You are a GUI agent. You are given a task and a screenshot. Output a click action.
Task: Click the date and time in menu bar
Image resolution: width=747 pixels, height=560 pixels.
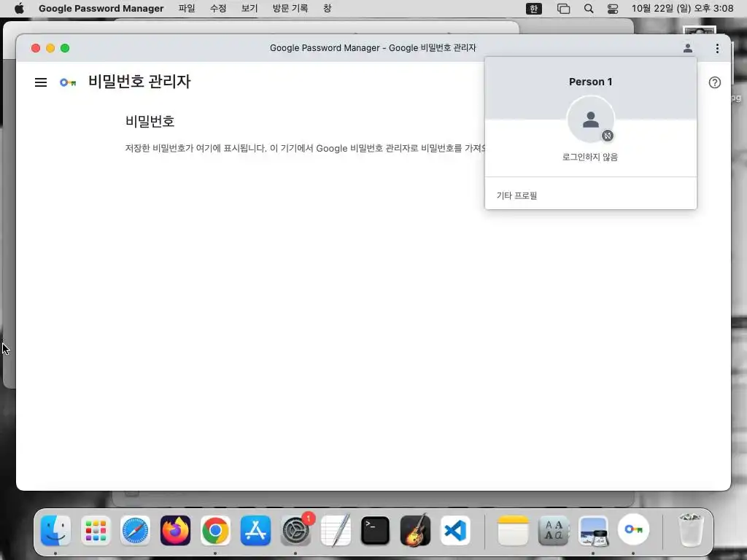coord(682,9)
